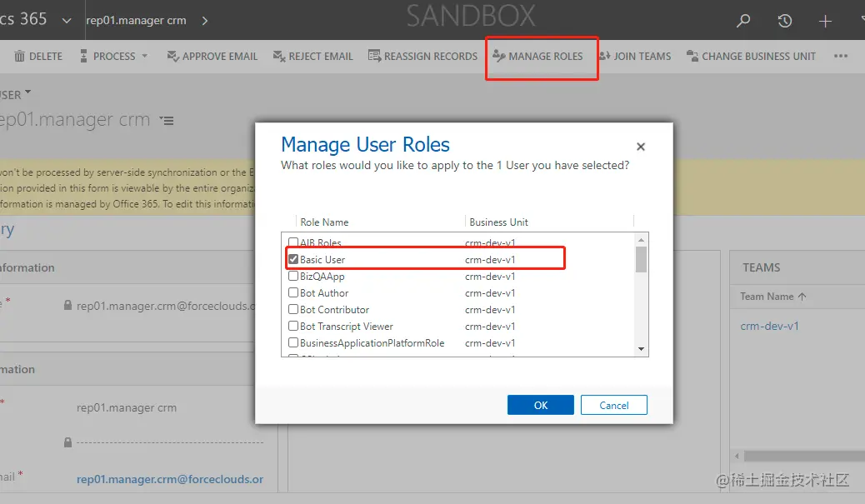This screenshot has width=865, height=504.
Task: Expand the Dynamics 365 app dropdown
Action: tap(67, 21)
